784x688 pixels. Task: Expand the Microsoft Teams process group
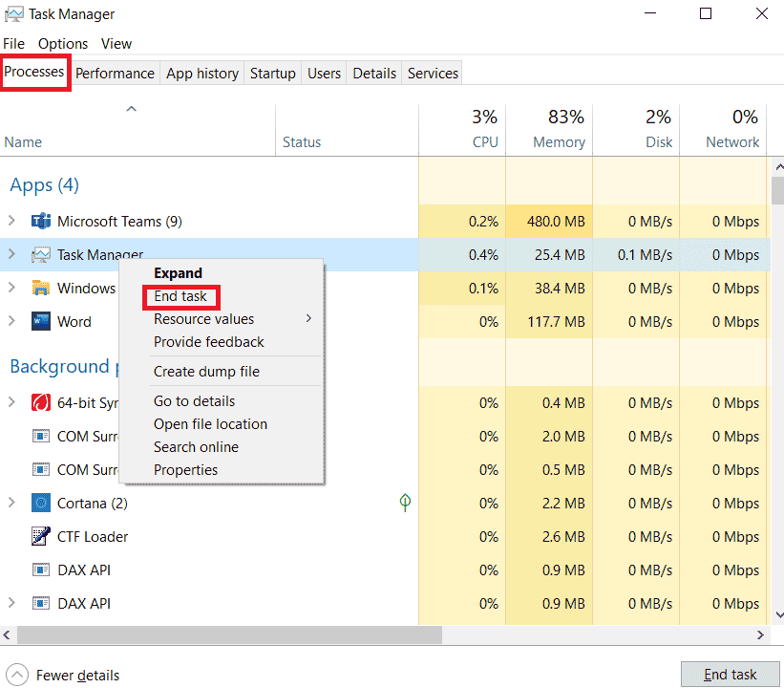coord(12,221)
